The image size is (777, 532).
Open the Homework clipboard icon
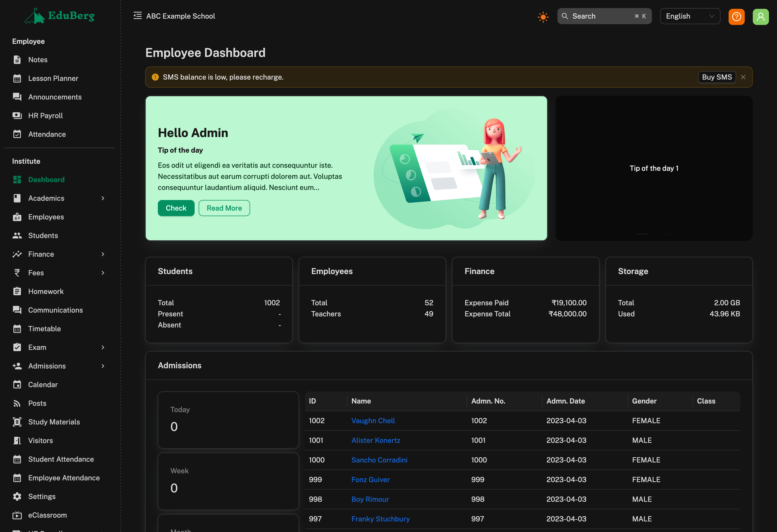click(x=17, y=291)
